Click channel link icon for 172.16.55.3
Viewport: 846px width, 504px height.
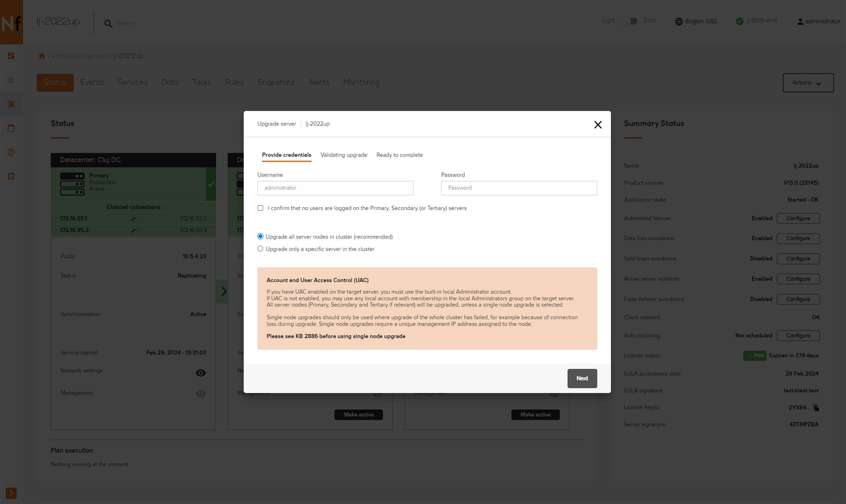[x=133, y=230]
